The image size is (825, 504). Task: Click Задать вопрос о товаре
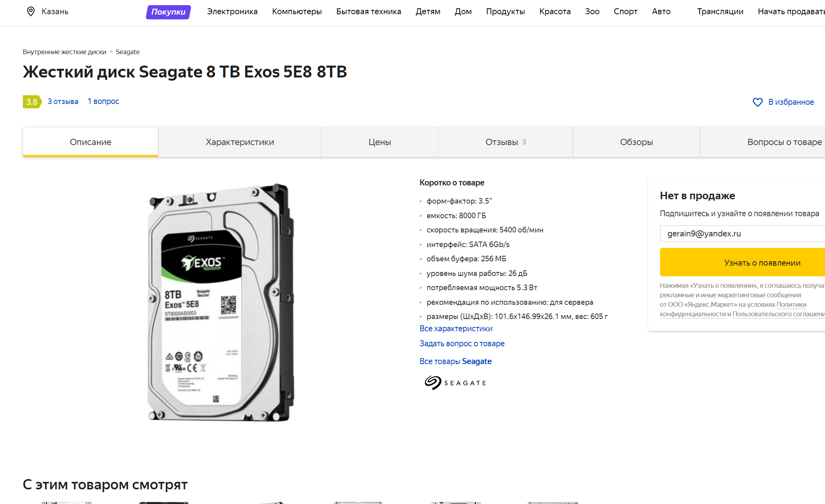pyautogui.click(x=462, y=344)
